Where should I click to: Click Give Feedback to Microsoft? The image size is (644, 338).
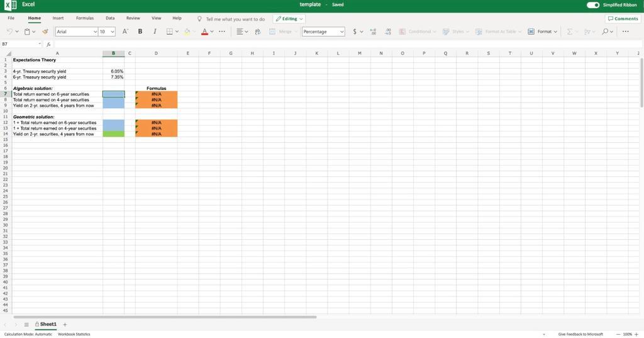(580, 334)
